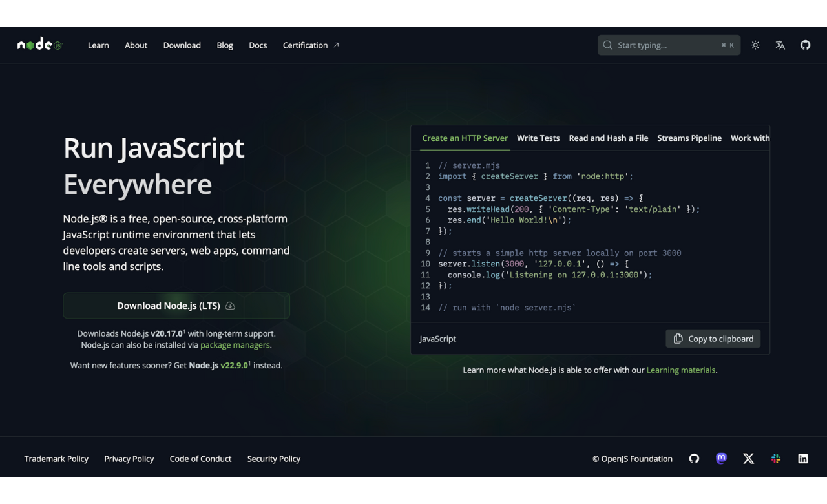Viewport: 827px width, 504px height.
Task: Open the Download navigation link
Action: pyautogui.click(x=182, y=45)
